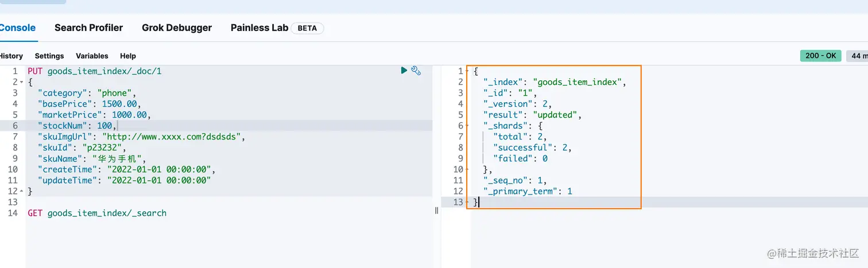The width and height of the screenshot is (868, 268).
Task: Collapse the request body at line 2
Action: click(22, 82)
